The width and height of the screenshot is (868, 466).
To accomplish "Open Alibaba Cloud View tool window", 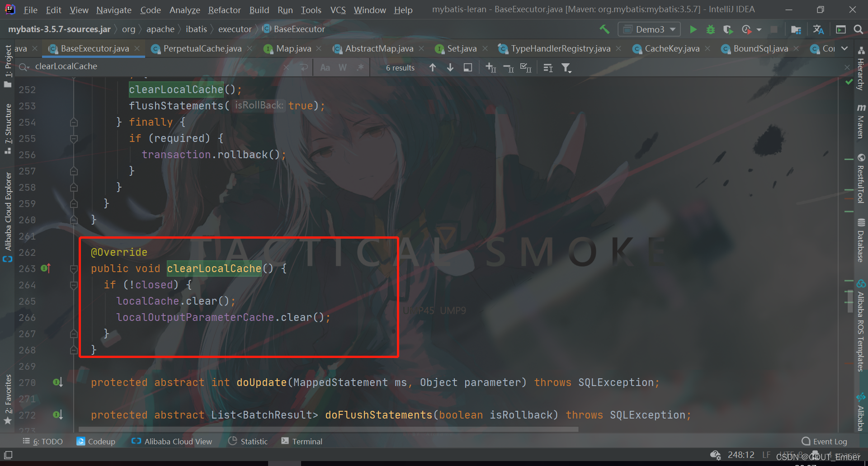I will [x=171, y=441].
